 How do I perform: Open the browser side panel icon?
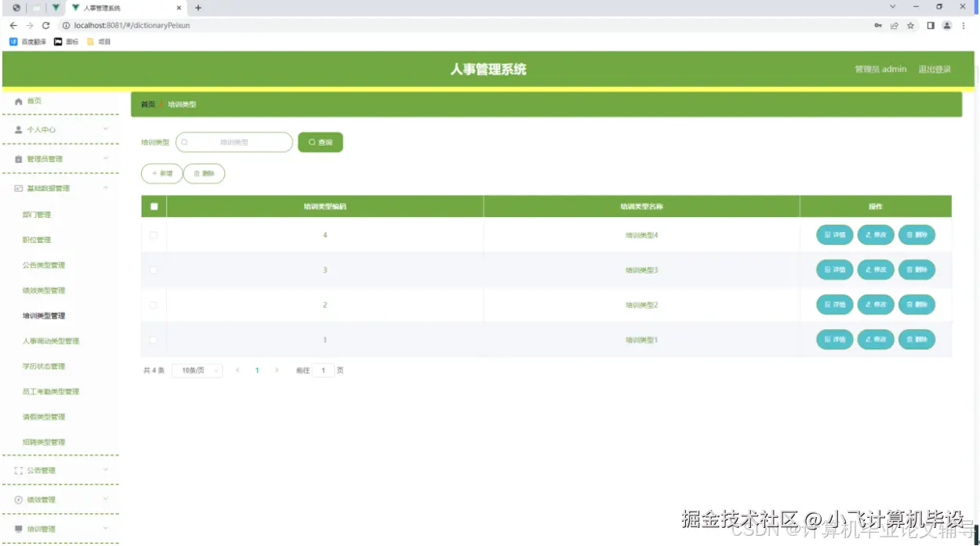coord(931,25)
